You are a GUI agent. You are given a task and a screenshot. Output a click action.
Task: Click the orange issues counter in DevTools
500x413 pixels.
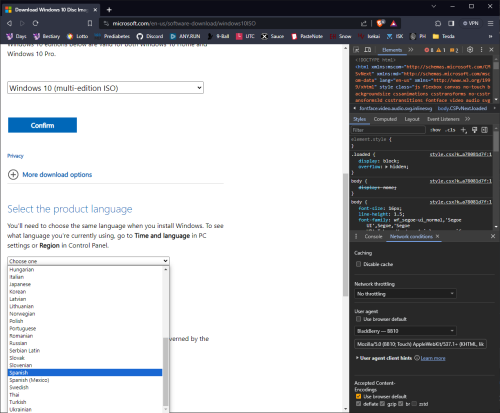(x=454, y=50)
